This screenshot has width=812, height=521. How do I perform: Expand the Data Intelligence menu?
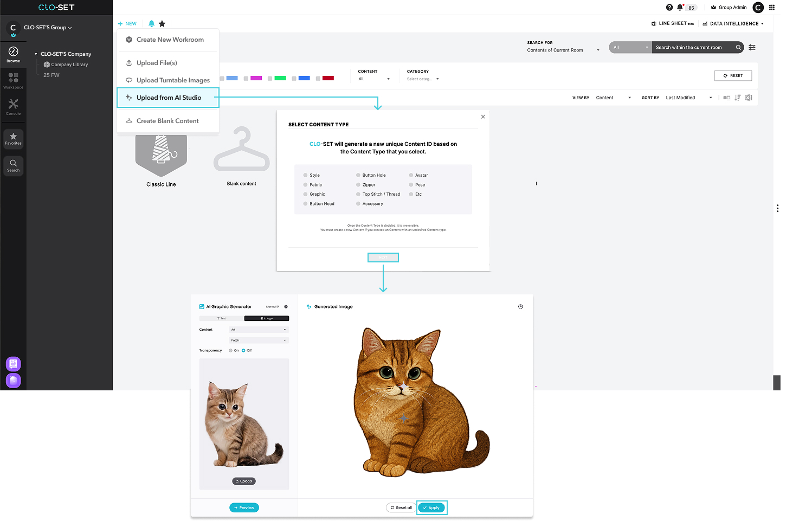(x=733, y=23)
